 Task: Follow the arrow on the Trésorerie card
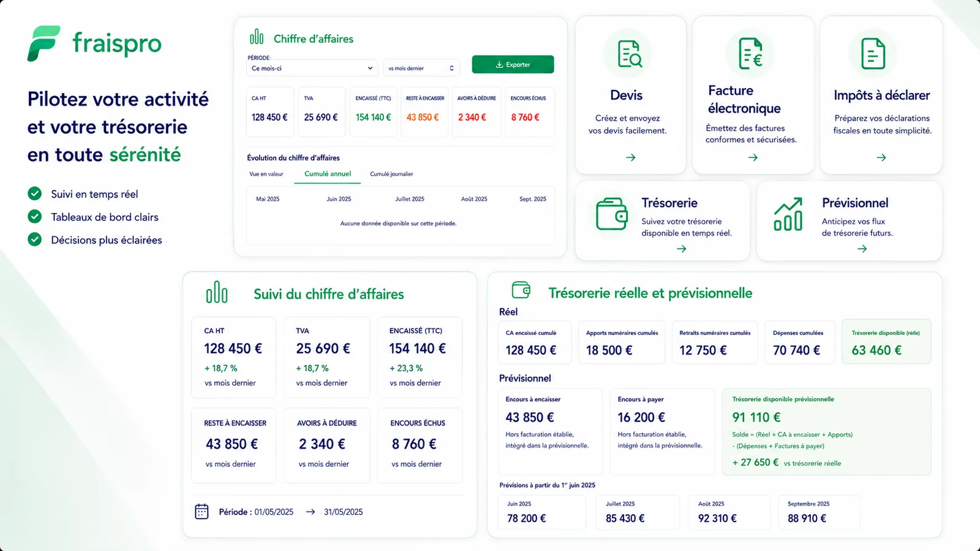coord(681,249)
